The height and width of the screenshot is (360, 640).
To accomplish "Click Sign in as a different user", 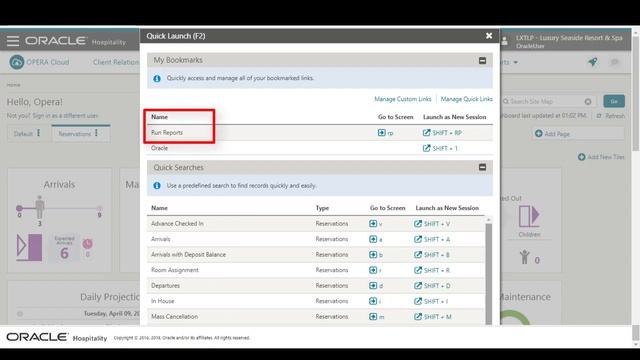I will click(65, 116).
